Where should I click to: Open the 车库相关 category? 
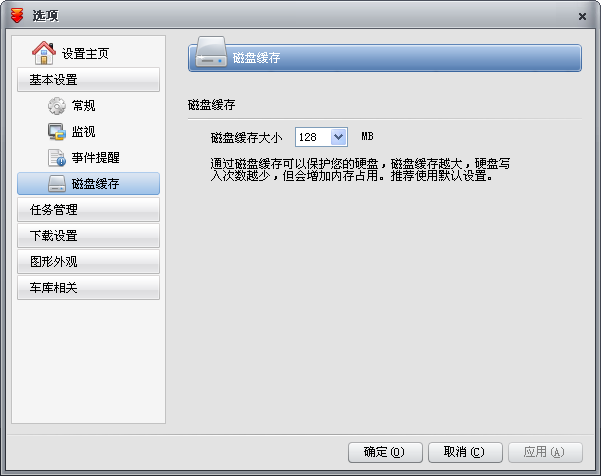[x=88, y=288]
